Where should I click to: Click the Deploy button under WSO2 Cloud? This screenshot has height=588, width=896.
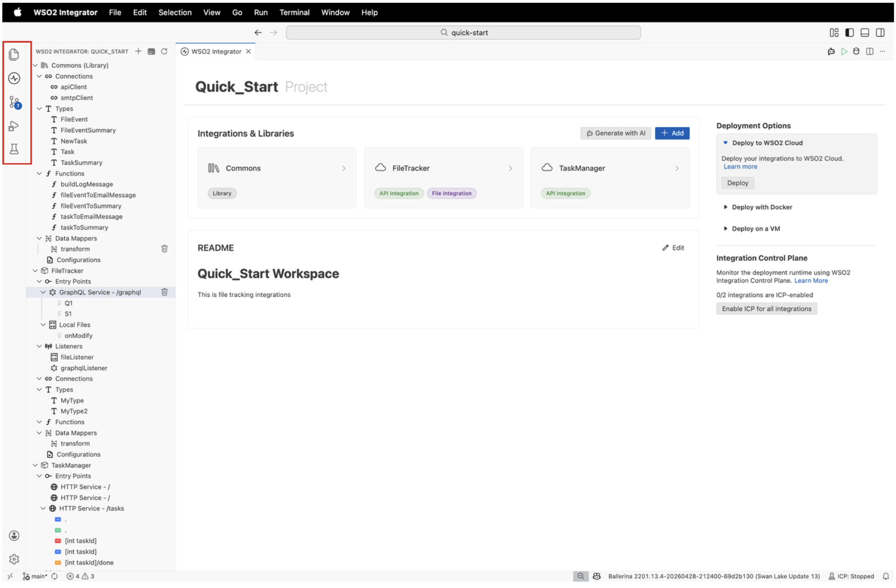[737, 183]
